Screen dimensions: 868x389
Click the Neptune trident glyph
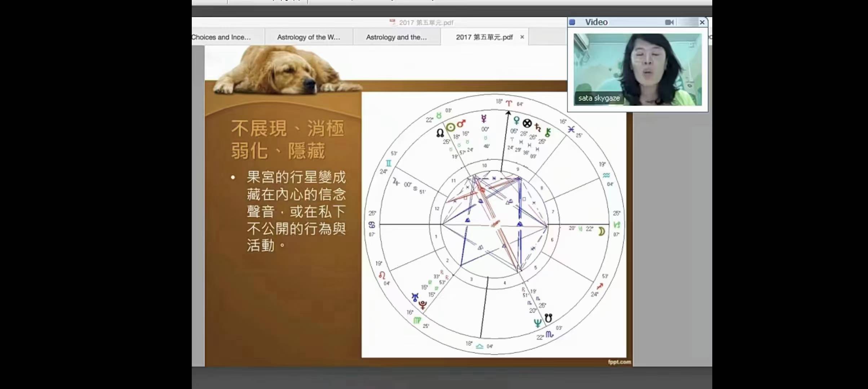coord(537,323)
